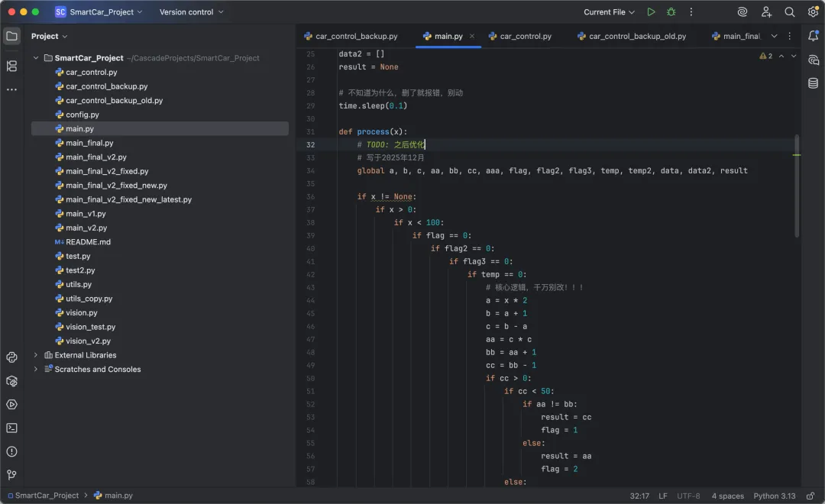The height and width of the screenshot is (504, 825).
Task: Run the current file
Action: pos(651,12)
